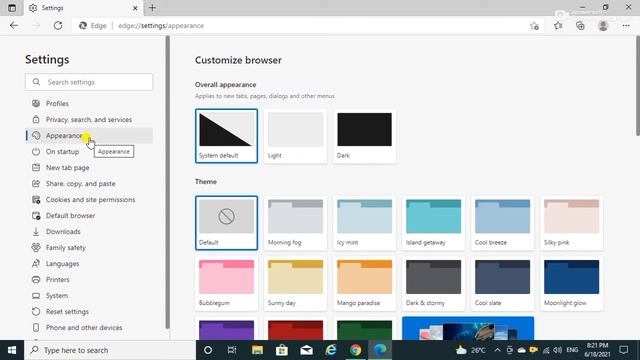Select the Cool slate theme
Viewport: 640px width, 360px height.
pyautogui.click(x=502, y=283)
